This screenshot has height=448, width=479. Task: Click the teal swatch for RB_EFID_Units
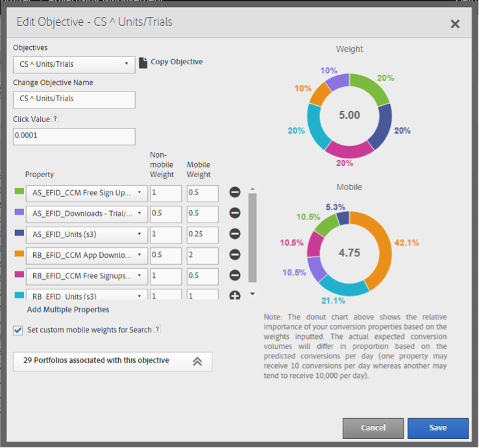coord(19,295)
